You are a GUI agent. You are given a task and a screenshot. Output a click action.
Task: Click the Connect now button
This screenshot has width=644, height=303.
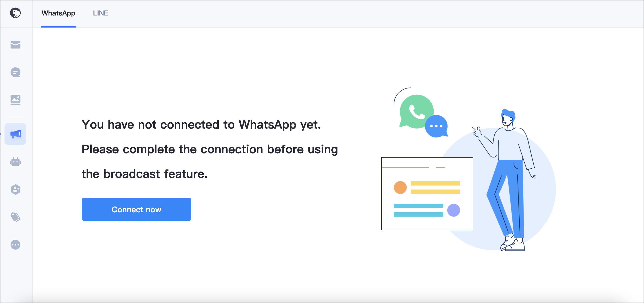(x=137, y=209)
